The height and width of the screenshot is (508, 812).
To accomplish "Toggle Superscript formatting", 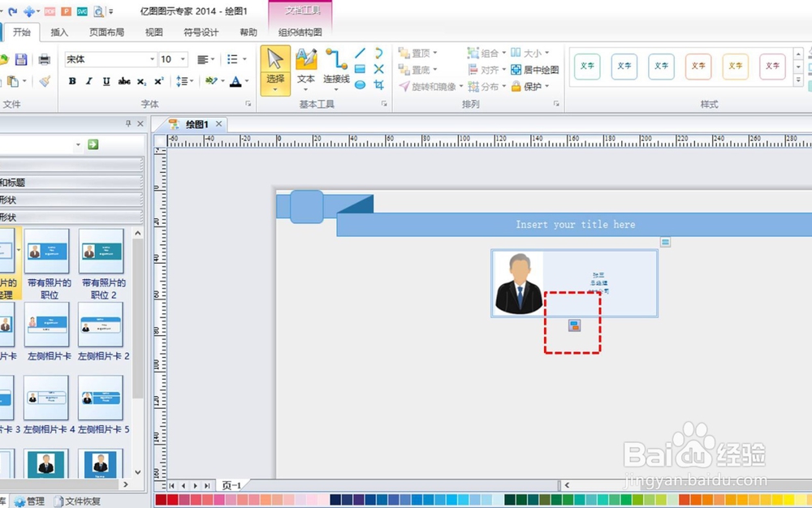I will [x=158, y=81].
